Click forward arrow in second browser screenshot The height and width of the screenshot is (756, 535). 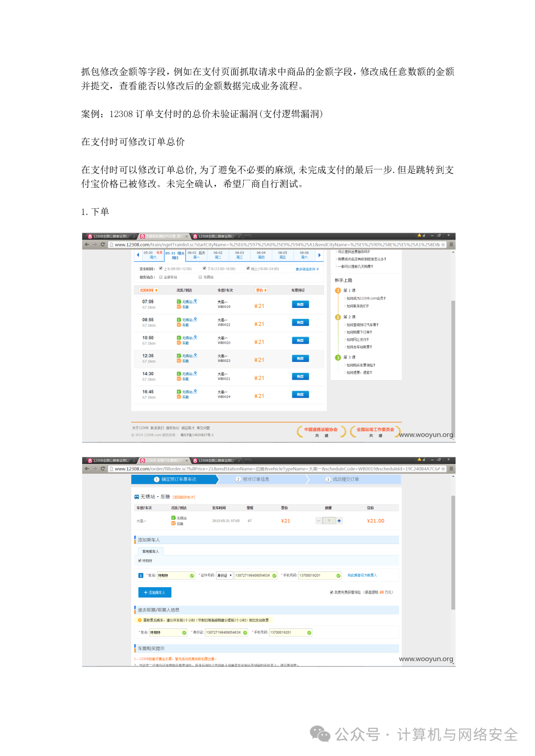pos(95,469)
